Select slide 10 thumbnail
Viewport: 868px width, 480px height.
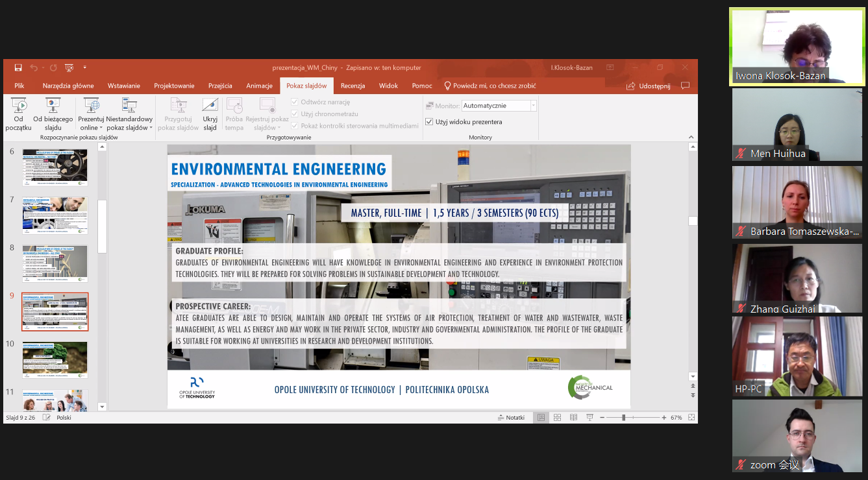tap(55, 360)
